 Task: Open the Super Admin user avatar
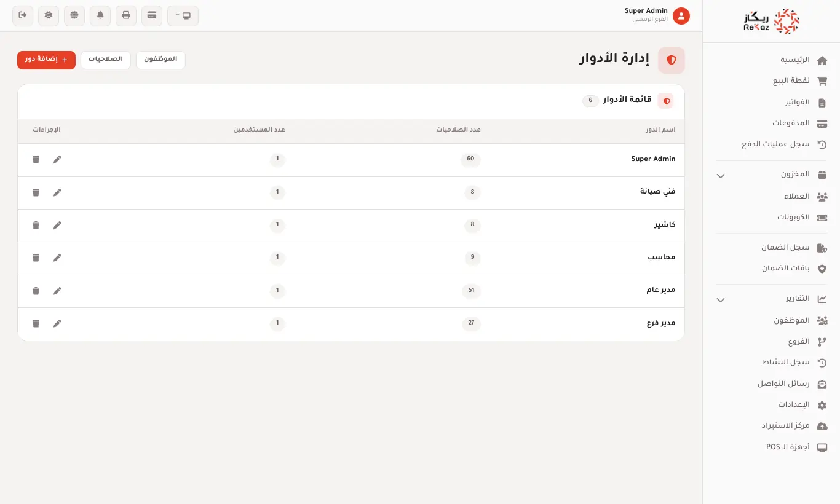[x=681, y=16]
